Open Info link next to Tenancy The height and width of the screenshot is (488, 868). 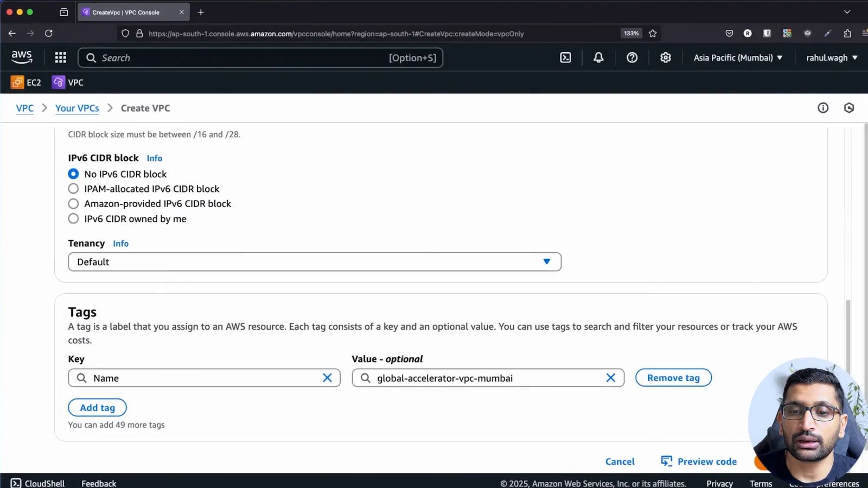pyautogui.click(x=120, y=243)
